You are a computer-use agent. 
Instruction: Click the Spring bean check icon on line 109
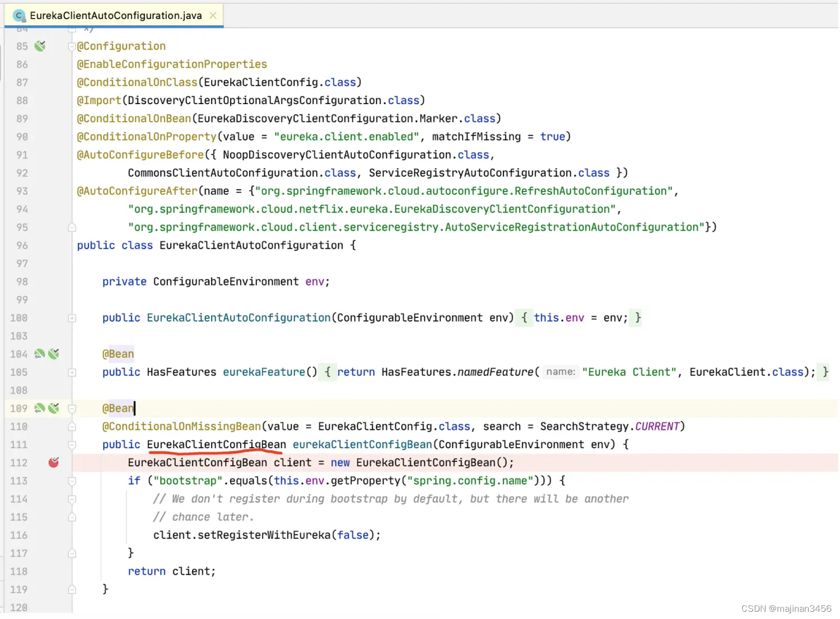coord(54,408)
